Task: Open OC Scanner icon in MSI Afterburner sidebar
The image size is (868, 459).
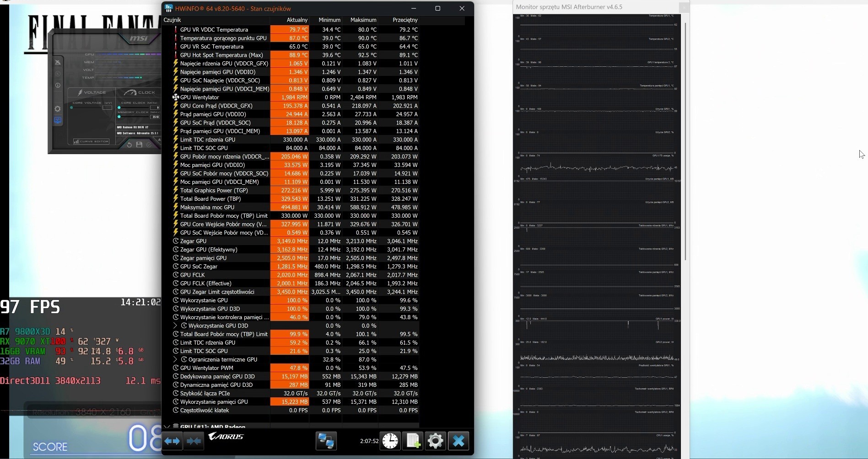Action: (x=58, y=62)
